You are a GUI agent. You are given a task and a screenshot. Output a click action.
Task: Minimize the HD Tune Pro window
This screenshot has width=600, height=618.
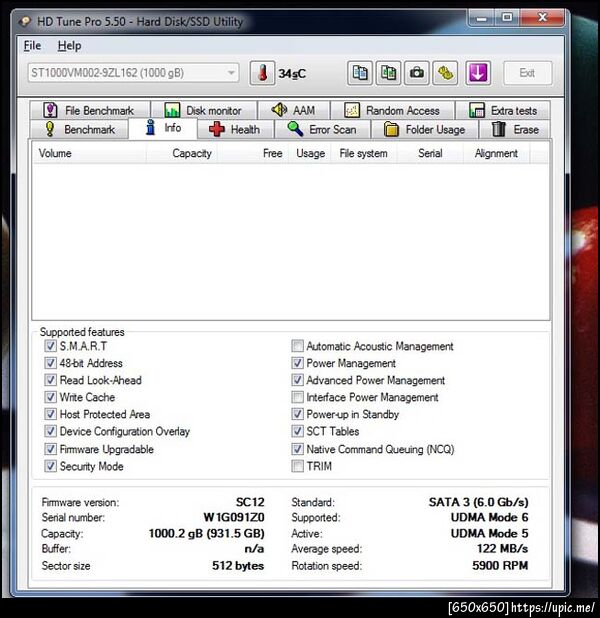[x=481, y=18]
